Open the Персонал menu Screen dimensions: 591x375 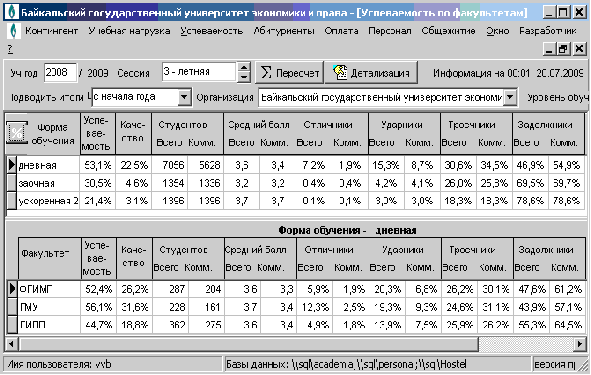(x=390, y=31)
